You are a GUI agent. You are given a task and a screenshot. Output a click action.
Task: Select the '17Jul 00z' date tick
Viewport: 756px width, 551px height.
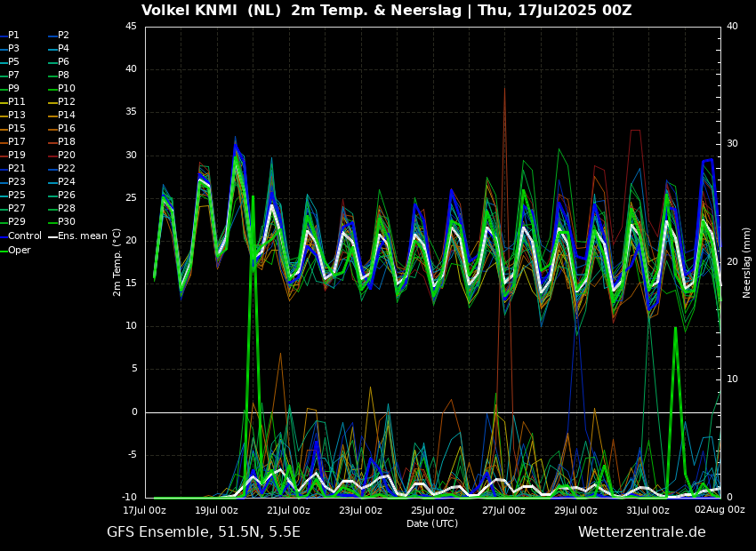145,510
